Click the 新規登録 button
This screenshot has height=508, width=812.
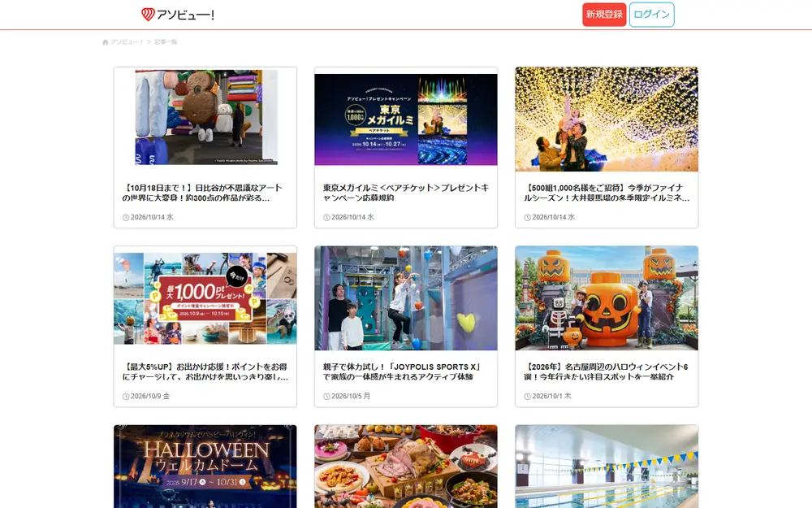[604, 15]
